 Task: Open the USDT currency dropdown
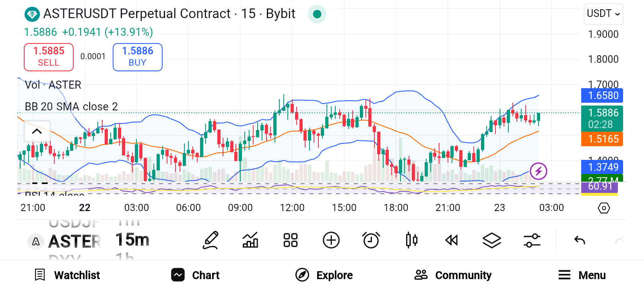(x=603, y=14)
